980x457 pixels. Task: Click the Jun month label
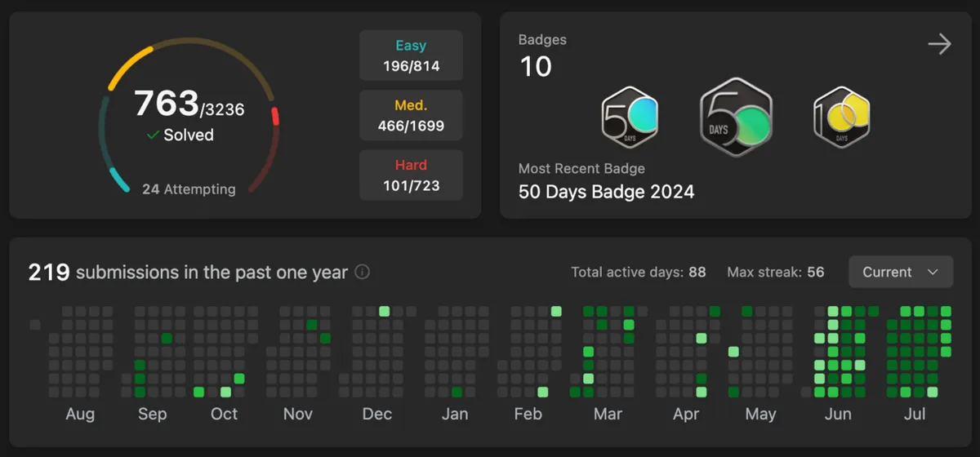838,414
